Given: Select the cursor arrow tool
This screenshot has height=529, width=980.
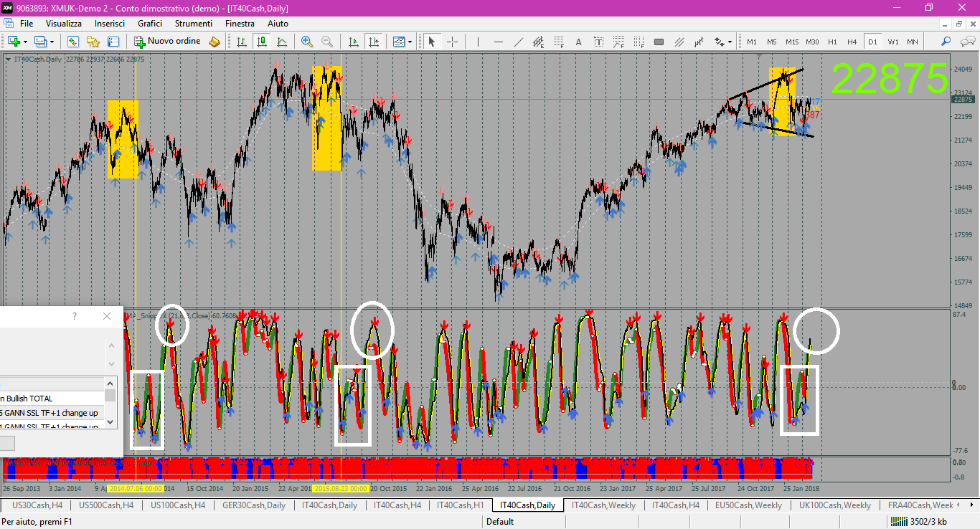Looking at the screenshot, I should click(432, 42).
